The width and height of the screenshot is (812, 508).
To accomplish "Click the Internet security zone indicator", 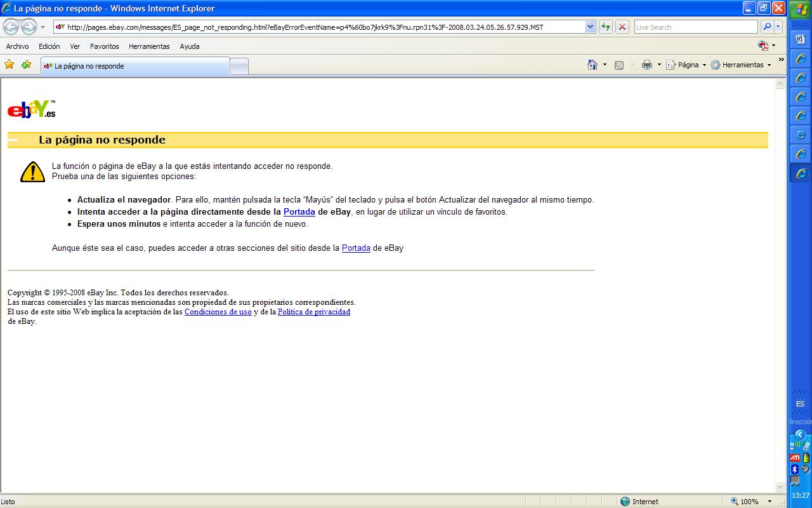I will 639,501.
